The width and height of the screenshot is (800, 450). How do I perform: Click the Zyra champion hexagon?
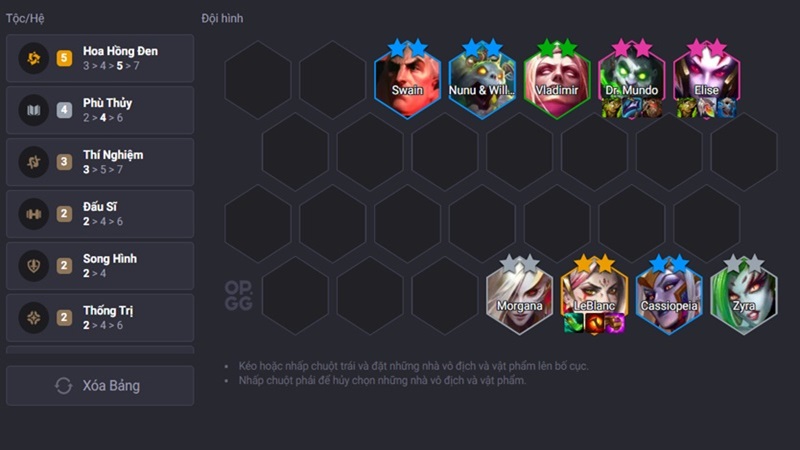pos(744,296)
